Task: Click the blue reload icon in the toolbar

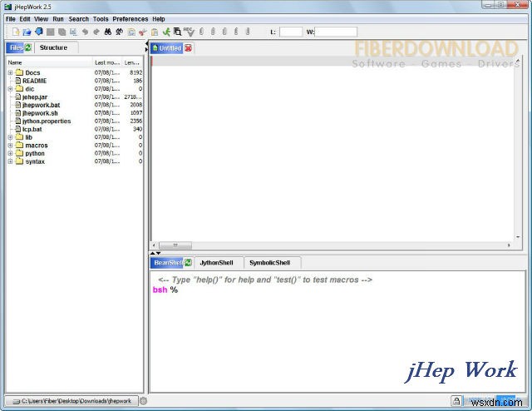Action: pos(39,32)
